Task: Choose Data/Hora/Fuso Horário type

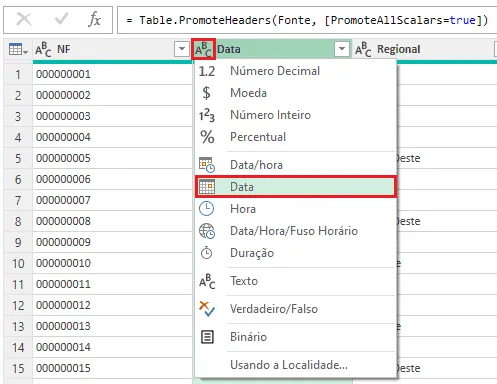Action: click(296, 231)
